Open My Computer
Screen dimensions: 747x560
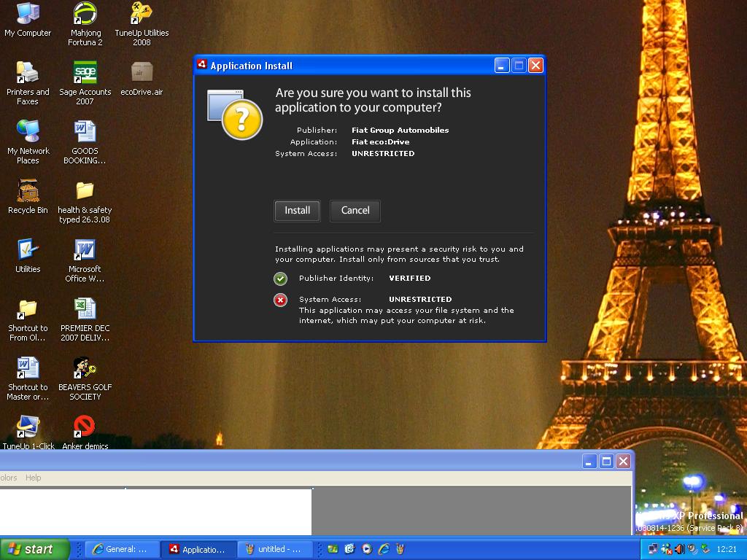click(x=27, y=13)
